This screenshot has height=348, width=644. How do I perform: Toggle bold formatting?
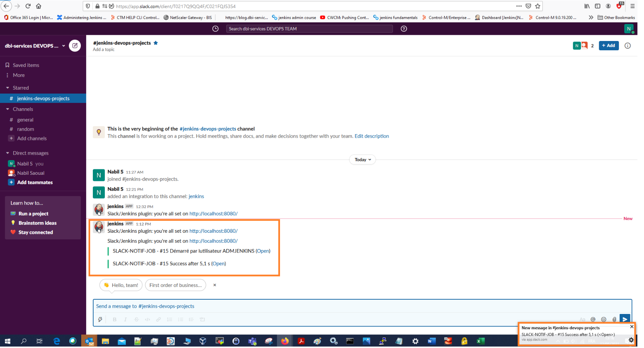[114, 319]
